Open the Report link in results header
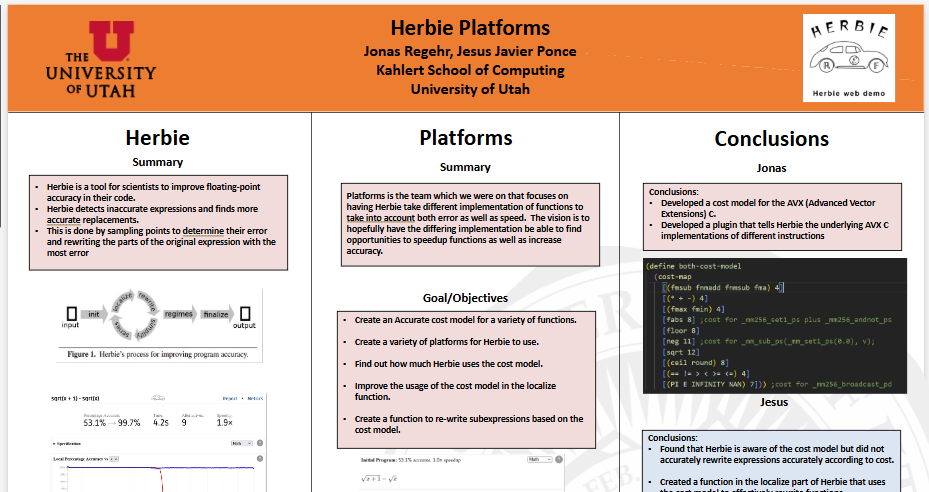This screenshot has height=492, width=929. [230, 398]
